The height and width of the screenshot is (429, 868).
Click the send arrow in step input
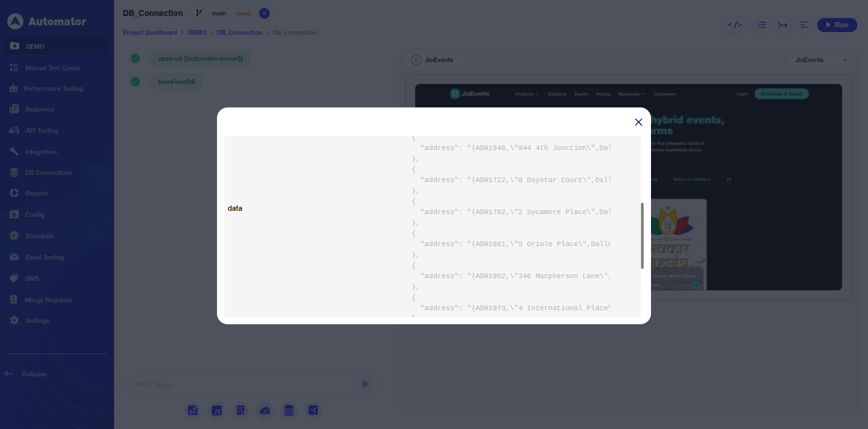pyautogui.click(x=365, y=384)
